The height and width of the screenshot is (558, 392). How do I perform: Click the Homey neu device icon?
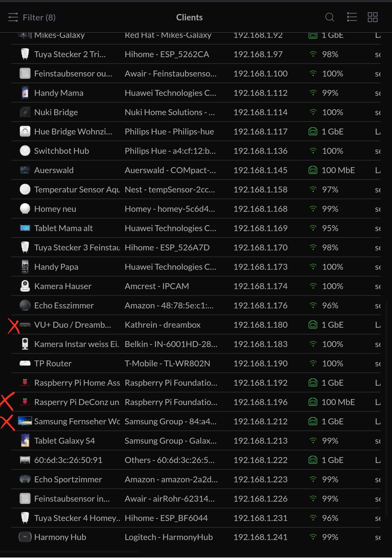point(25,209)
